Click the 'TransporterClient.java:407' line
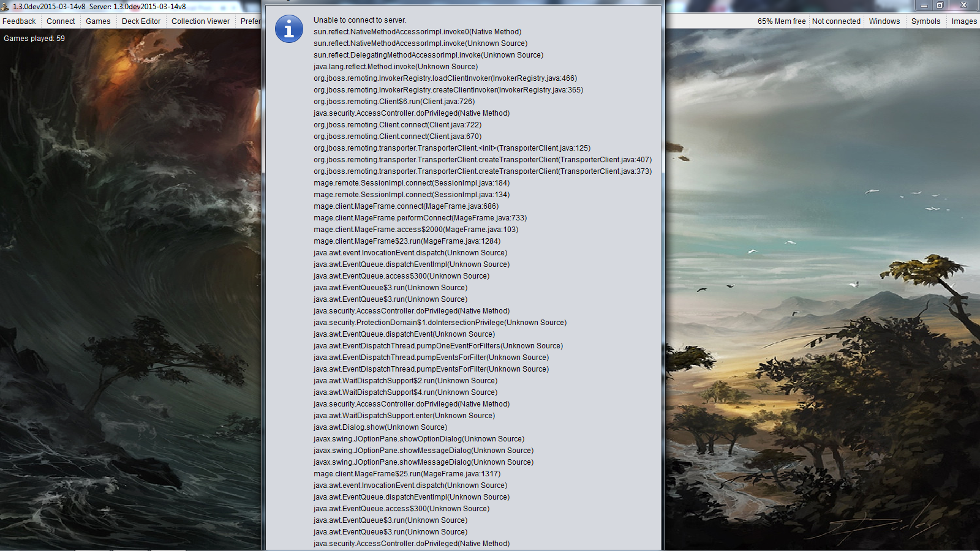 [x=483, y=160]
